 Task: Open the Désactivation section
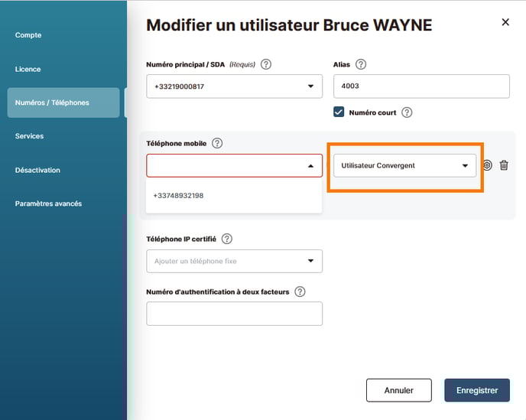coord(37,170)
